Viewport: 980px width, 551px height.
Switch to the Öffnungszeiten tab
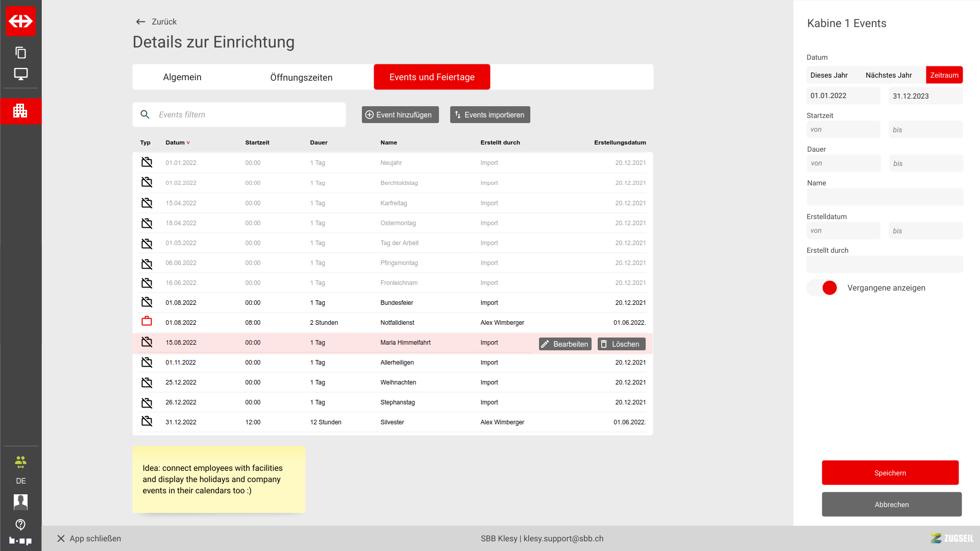(301, 77)
